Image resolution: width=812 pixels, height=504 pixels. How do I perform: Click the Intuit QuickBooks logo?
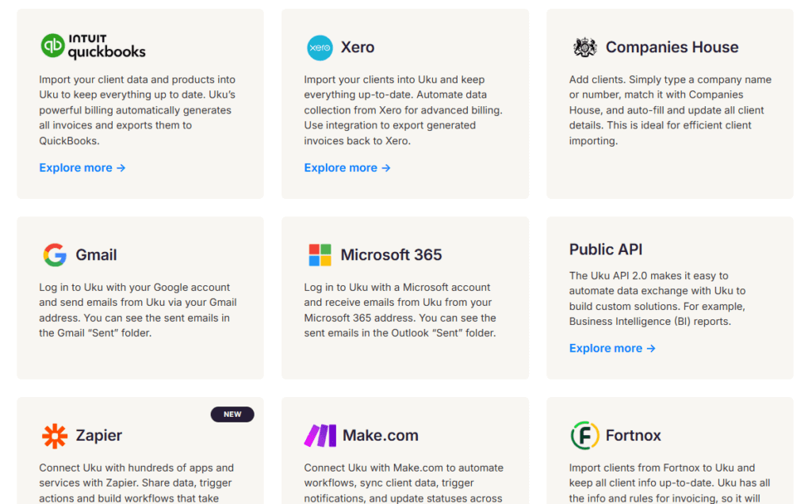click(93, 46)
